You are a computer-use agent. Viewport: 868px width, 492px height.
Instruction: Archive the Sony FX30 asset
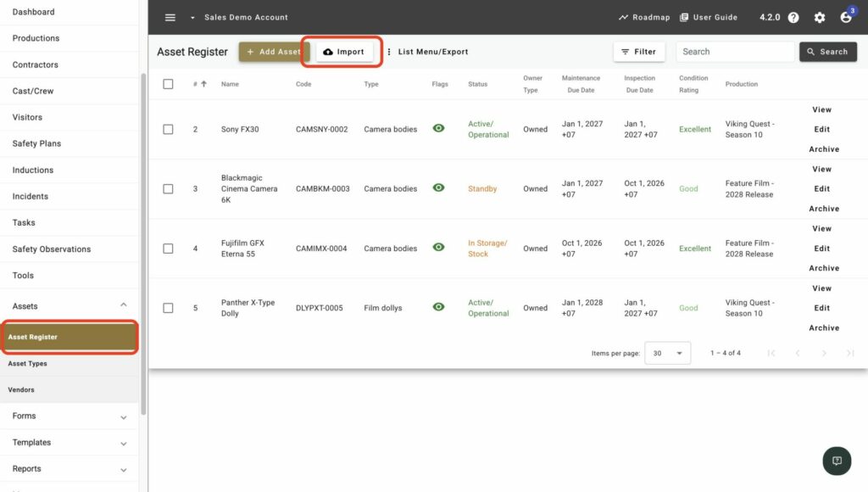(x=824, y=149)
